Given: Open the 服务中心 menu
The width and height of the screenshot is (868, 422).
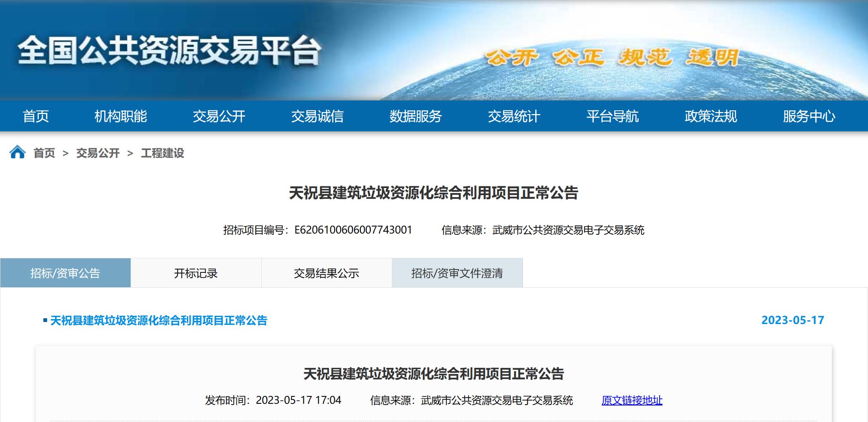Looking at the screenshot, I should click(809, 116).
